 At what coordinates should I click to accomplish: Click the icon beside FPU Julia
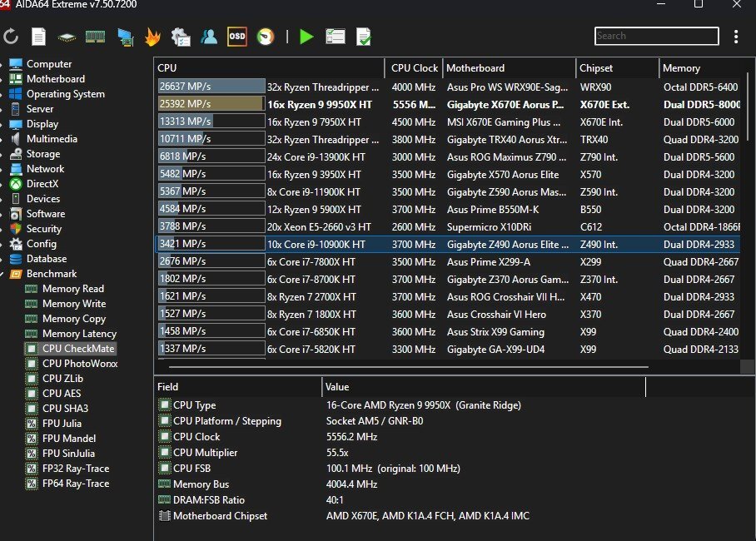[x=32, y=424]
